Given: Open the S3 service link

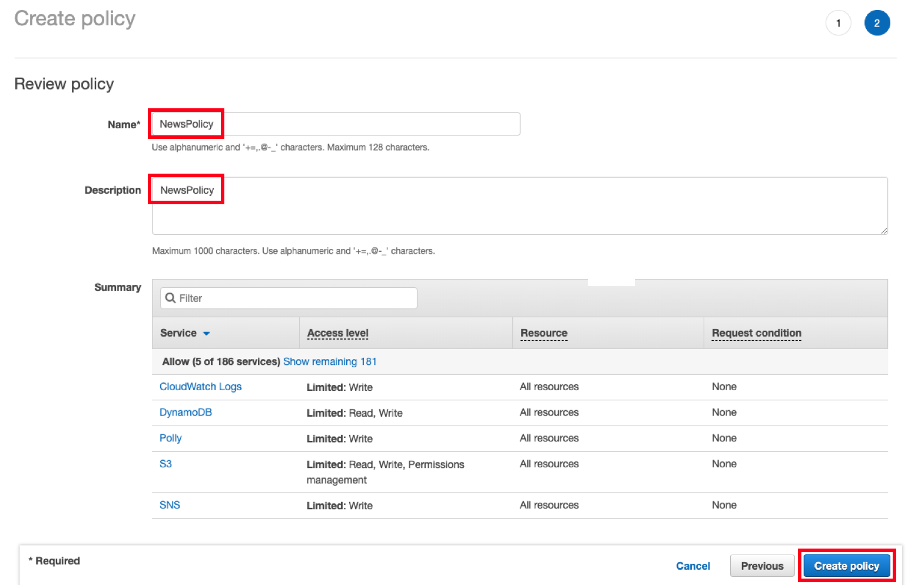Looking at the screenshot, I should click(165, 464).
